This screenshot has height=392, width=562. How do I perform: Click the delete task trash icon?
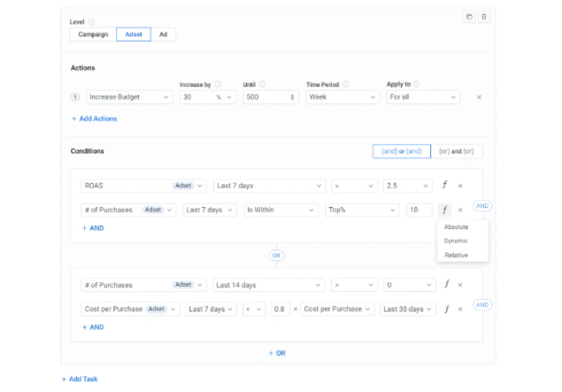pyautogui.click(x=484, y=17)
